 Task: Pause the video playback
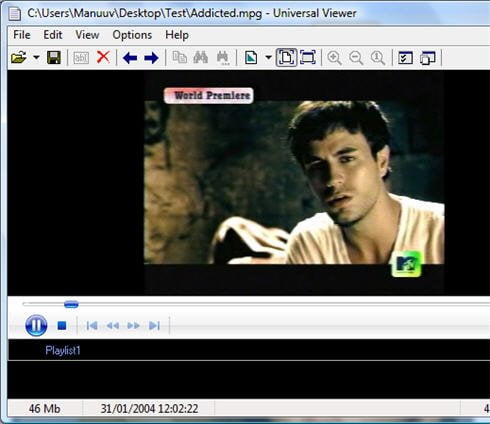(36, 325)
